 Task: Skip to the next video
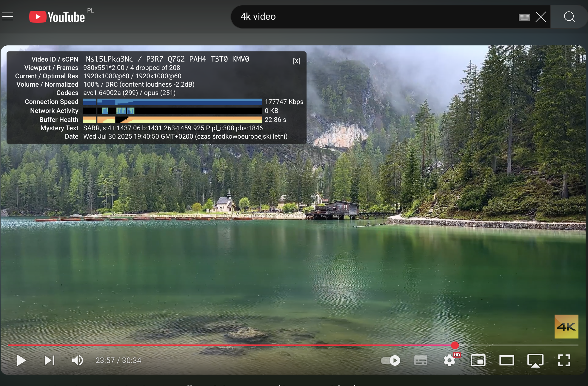(50, 360)
